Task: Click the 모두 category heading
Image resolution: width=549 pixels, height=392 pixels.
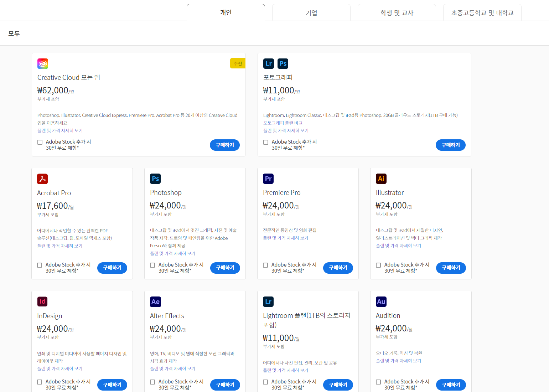Action: click(x=14, y=33)
